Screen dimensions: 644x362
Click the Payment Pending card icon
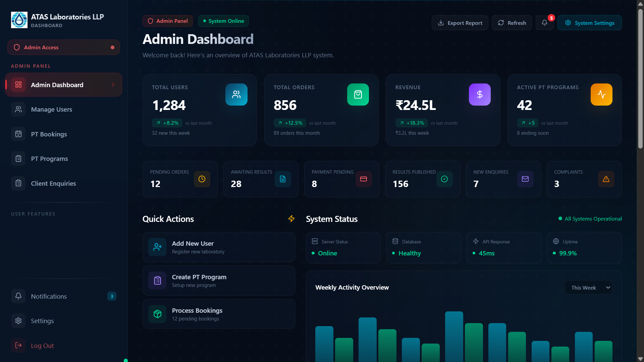pyautogui.click(x=364, y=179)
